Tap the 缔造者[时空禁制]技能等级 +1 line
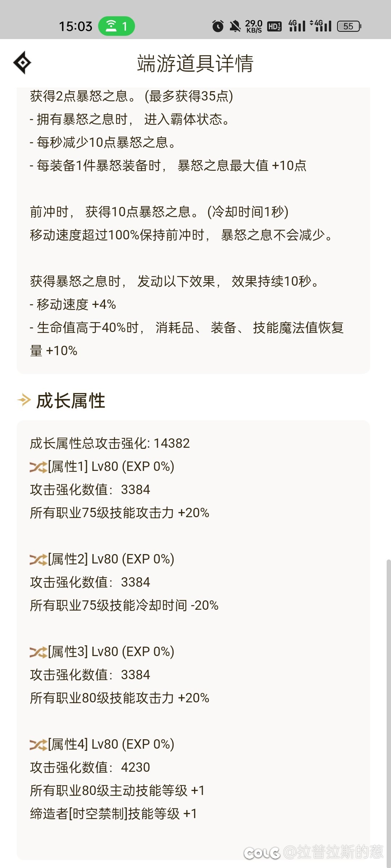Viewport: 391px width, 868px height. [113, 814]
